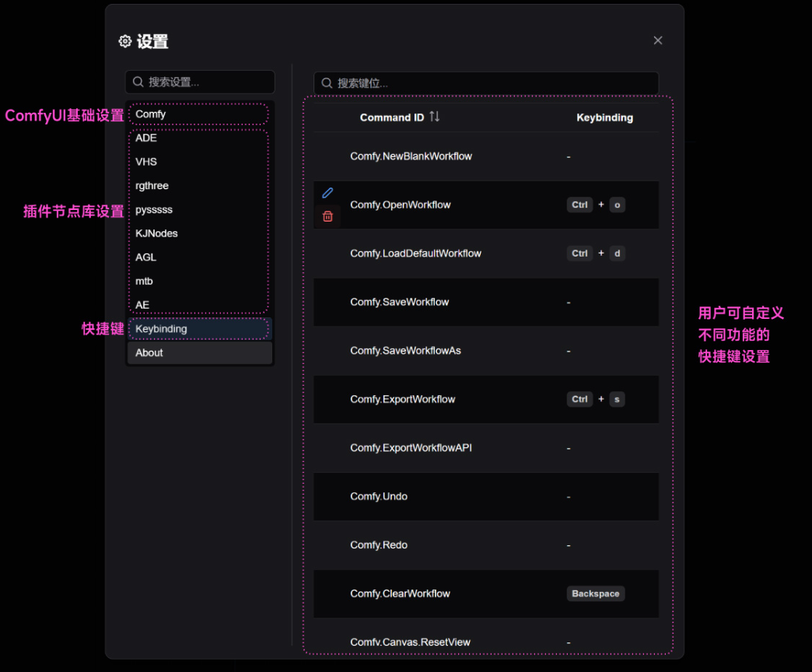
Task: Click the red trash icon for Comfy.OpenWorkflow
Action: click(x=327, y=216)
